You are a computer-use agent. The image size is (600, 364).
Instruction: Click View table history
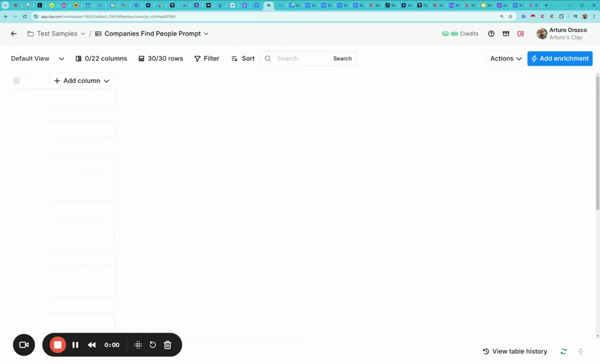pos(514,351)
